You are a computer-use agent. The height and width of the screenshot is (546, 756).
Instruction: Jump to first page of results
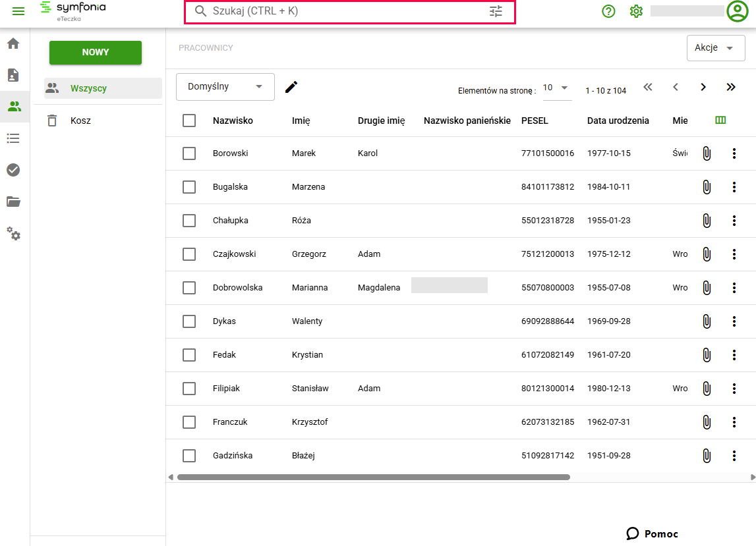click(x=647, y=87)
